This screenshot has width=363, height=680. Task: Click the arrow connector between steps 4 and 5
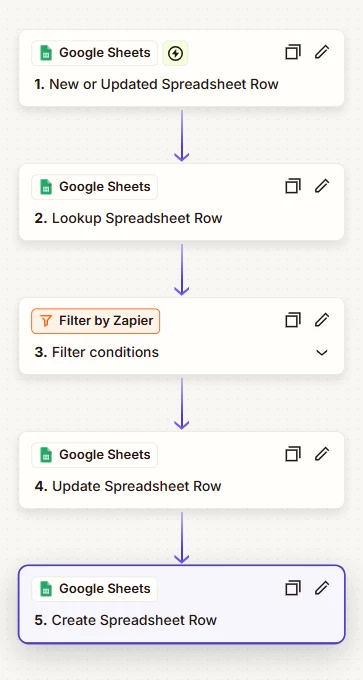pos(181,537)
